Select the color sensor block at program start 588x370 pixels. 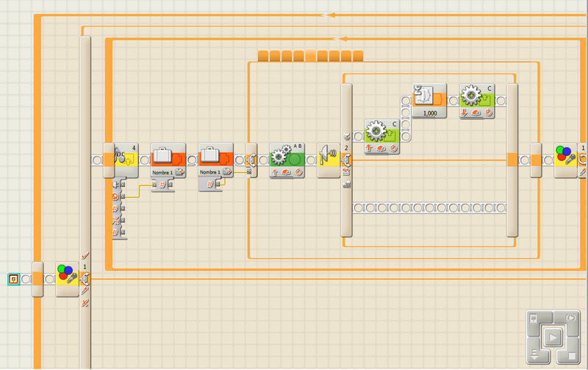(67, 279)
